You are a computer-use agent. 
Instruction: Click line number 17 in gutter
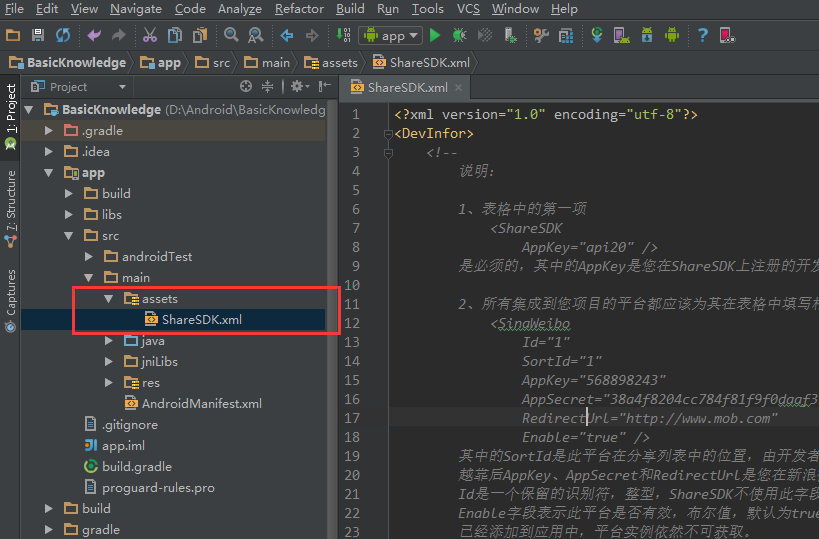click(353, 418)
